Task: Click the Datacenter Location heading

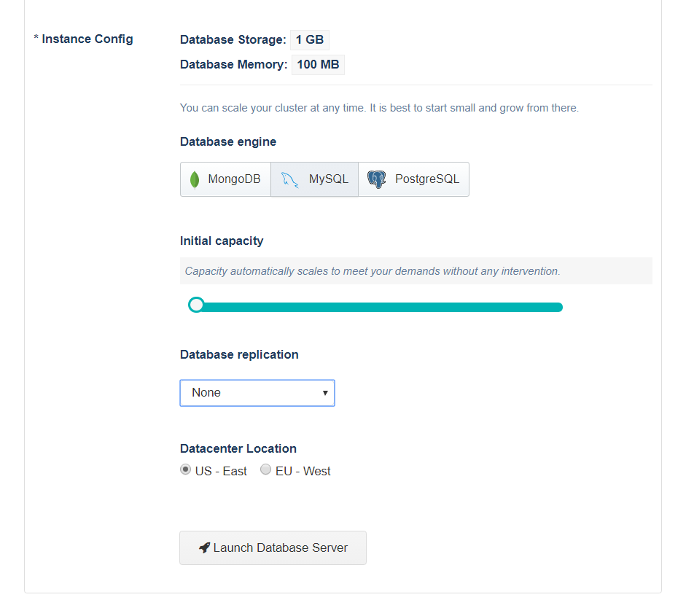Action: click(238, 448)
